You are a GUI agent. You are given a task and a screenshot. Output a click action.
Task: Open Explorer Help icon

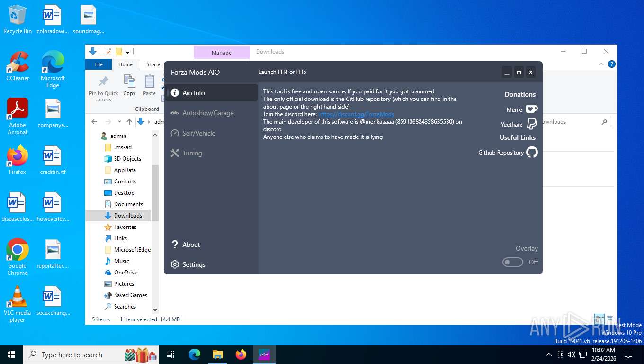pos(612,64)
